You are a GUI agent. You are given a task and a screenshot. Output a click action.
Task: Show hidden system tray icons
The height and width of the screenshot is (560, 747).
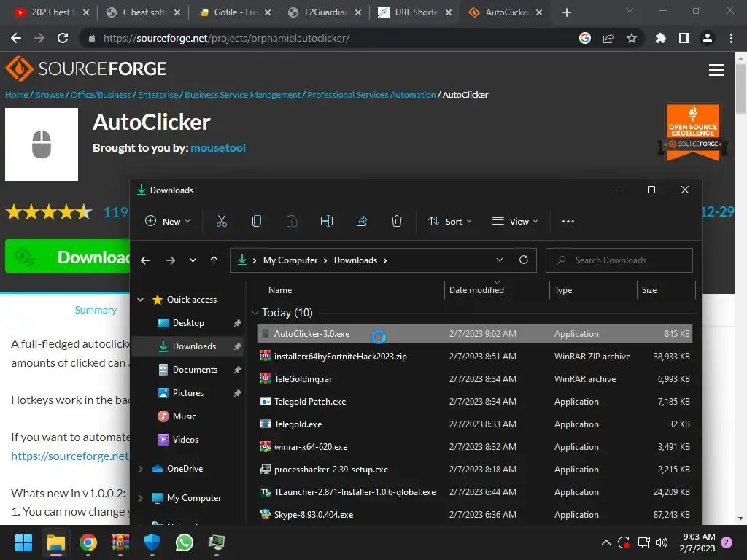(x=605, y=542)
